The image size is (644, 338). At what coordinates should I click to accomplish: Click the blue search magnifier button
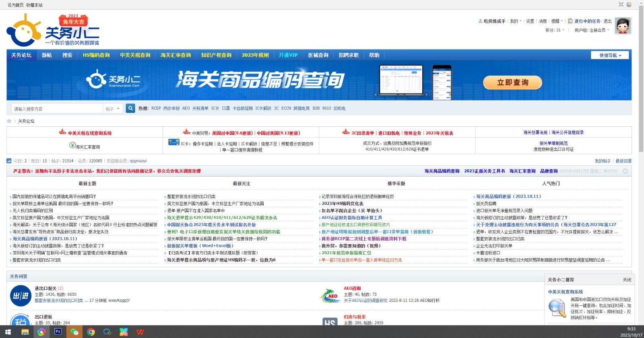tap(130, 108)
